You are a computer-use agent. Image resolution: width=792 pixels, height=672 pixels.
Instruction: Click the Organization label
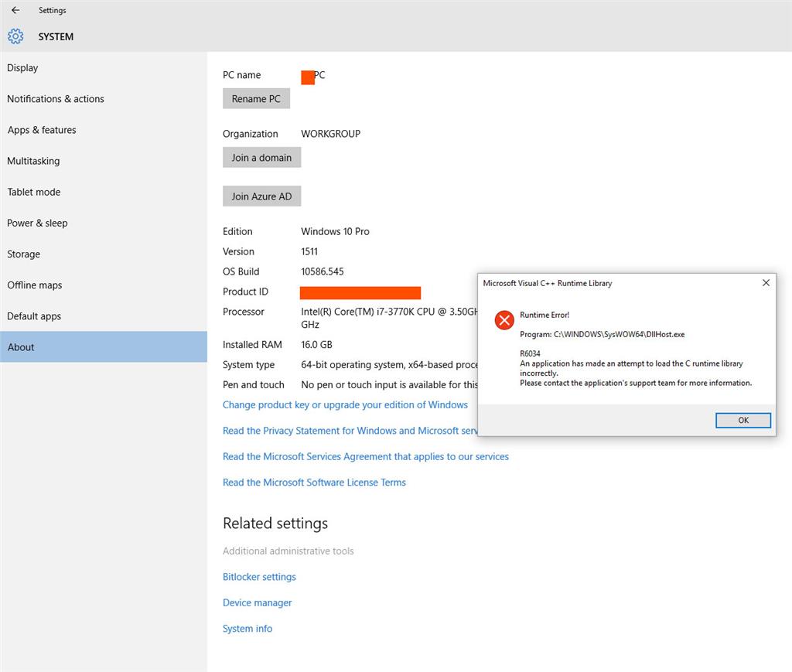[251, 134]
